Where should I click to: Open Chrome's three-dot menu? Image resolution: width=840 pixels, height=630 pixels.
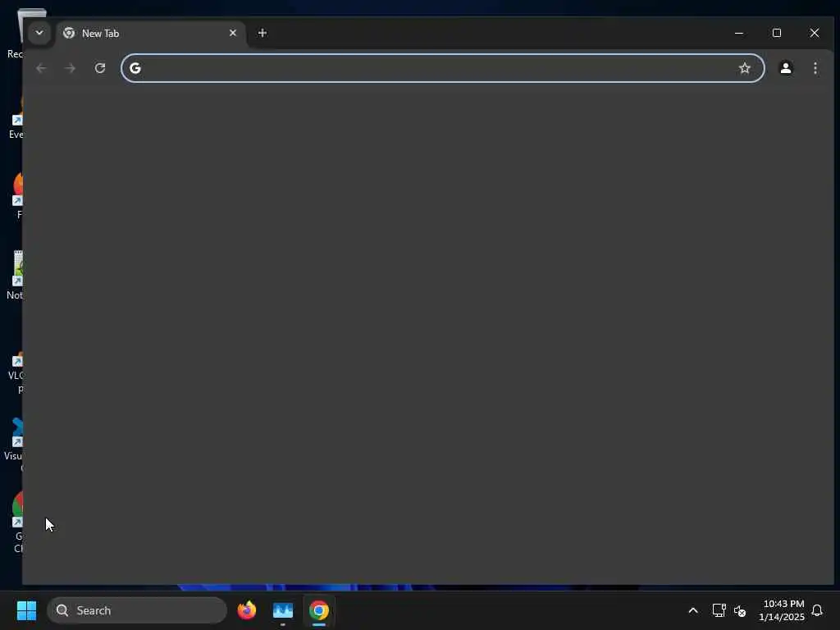815,68
